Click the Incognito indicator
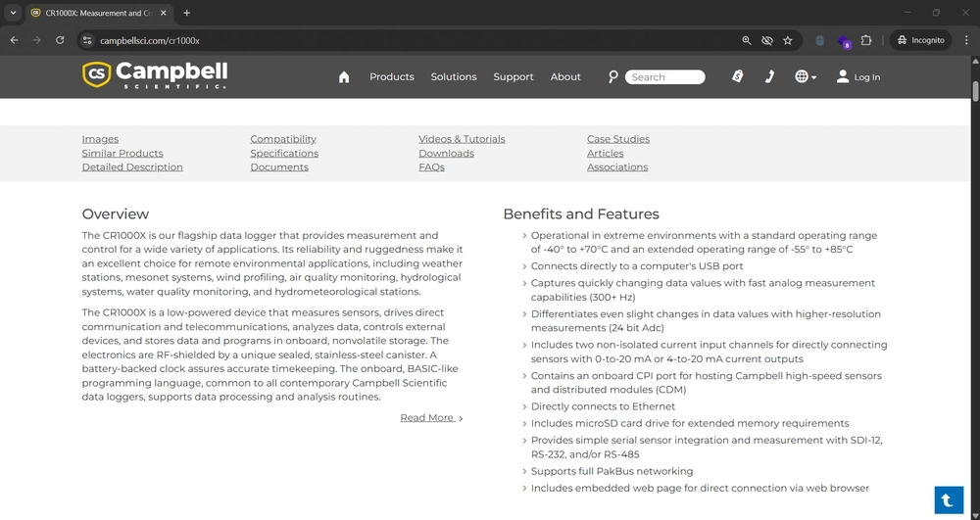The image size is (980, 520). tap(920, 40)
